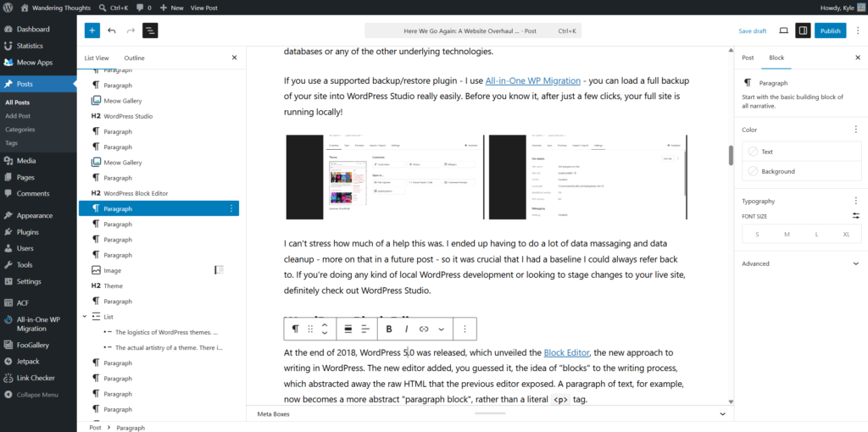868x432 pixels.
Task: Switch to the Post settings tab
Action: coord(748,58)
